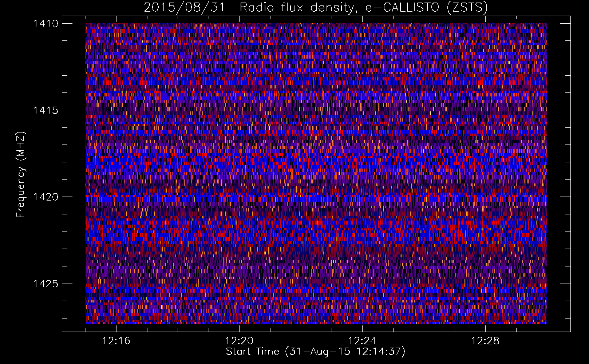Click the 12:20 time axis label
The image size is (589, 364).
click(x=239, y=341)
